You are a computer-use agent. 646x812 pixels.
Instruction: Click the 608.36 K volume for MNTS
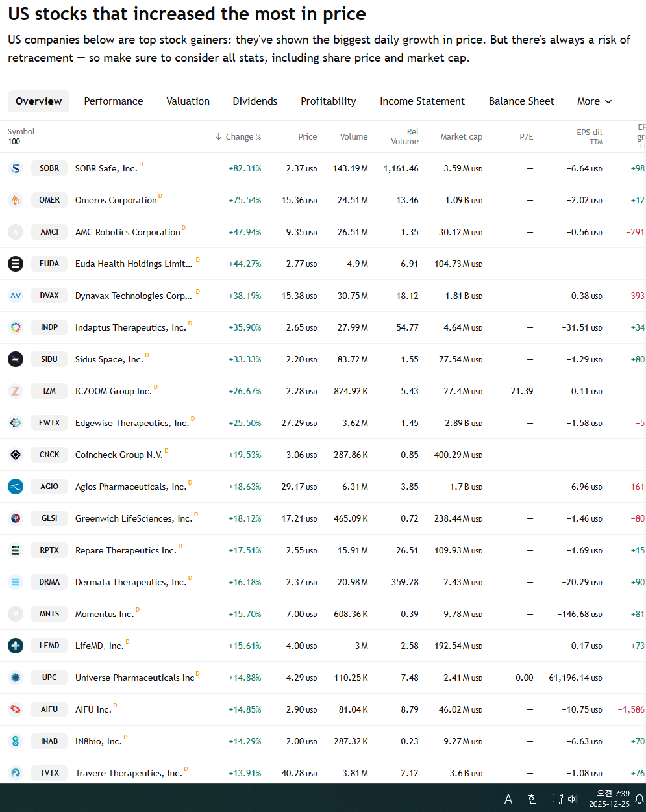(x=349, y=614)
